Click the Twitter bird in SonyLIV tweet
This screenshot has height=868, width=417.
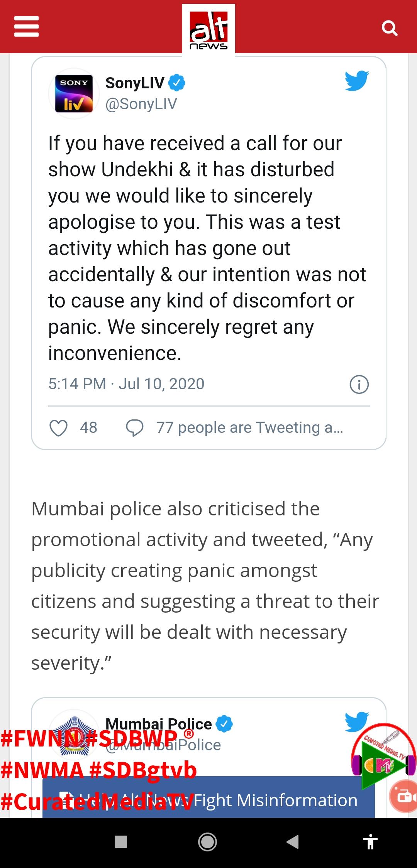(357, 81)
